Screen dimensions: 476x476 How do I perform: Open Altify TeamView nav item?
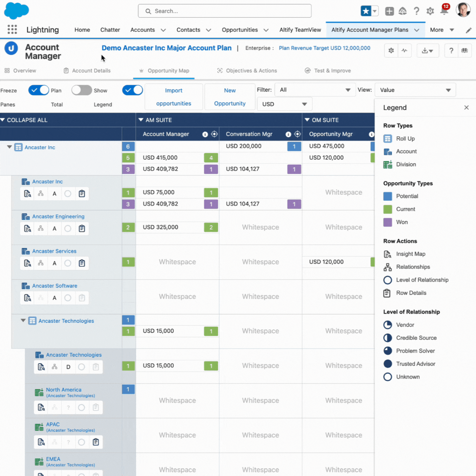tap(300, 30)
